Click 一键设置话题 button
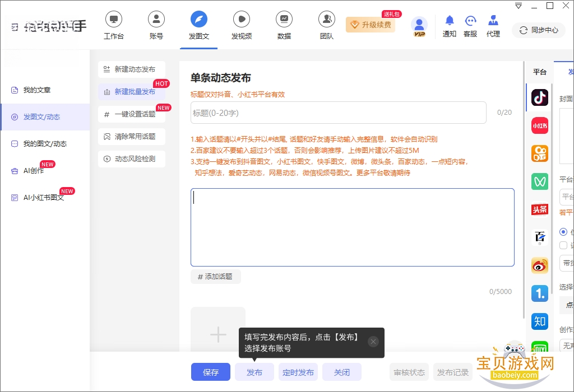Viewport: 574px width, 392px height. point(132,114)
